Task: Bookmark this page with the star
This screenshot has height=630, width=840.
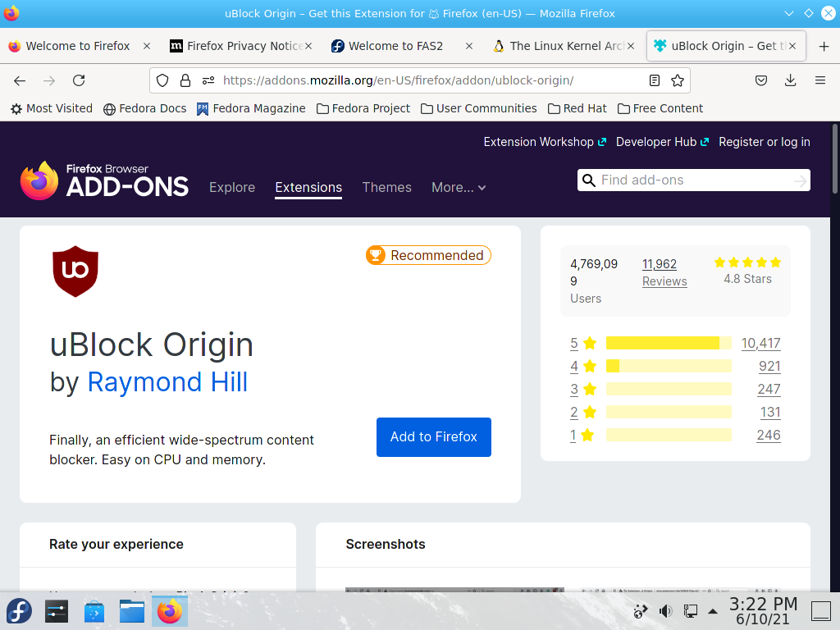Action: coord(678,80)
